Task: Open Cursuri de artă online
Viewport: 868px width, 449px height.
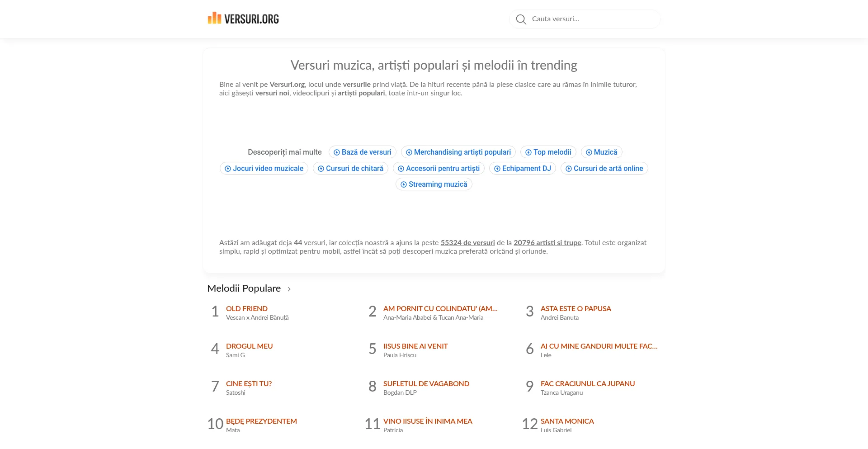Action: (604, 168)
